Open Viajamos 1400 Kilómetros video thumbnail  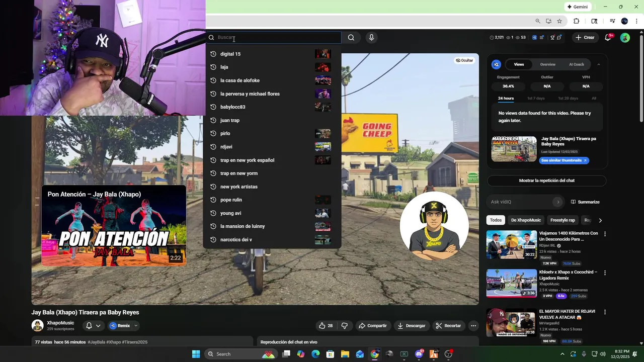point(511,244)
